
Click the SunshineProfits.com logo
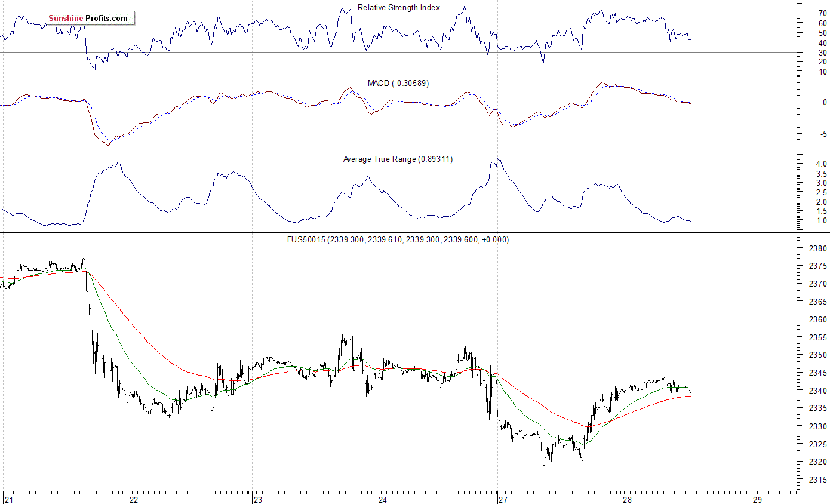click(x=91, y=18)
